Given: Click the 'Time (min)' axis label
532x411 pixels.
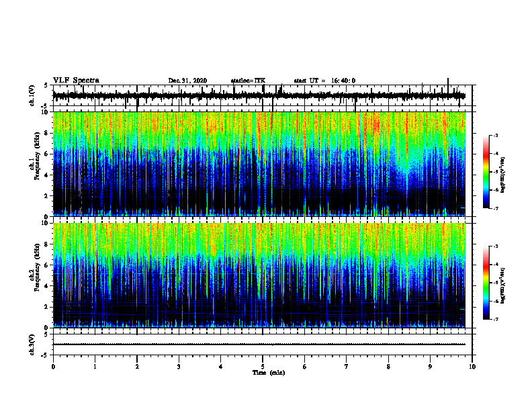Looking at the screenshot, I should point(269,373).
